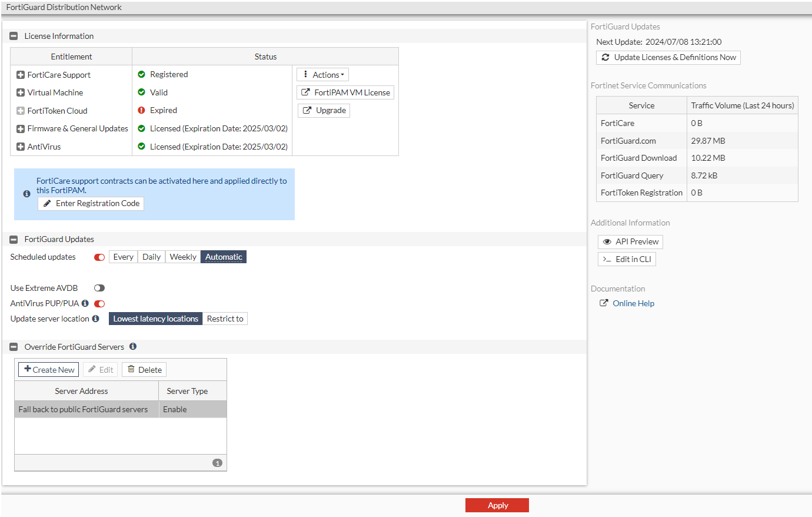Toggle the Scheduled updates switch
This screenshot has width=812, height=517.
[99, 257]
